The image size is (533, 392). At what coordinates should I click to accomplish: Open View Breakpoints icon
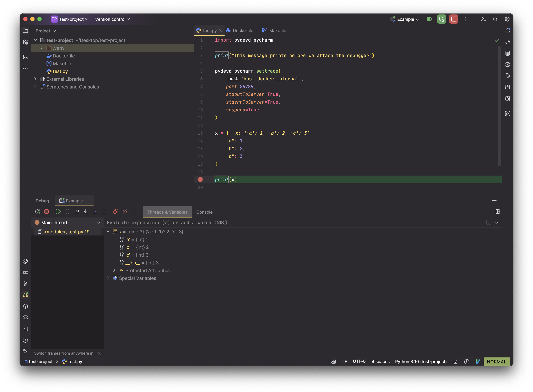(x=116, y=212)
